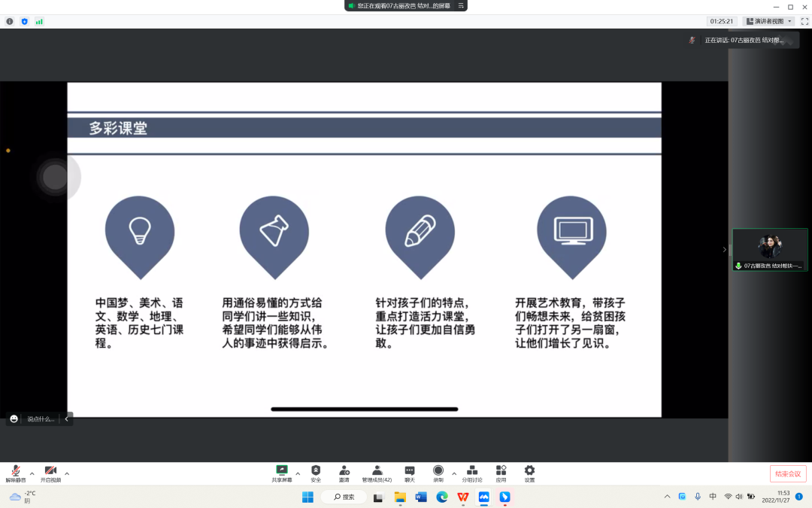Click the taskbar 搜索 search box

click(344, 497)
